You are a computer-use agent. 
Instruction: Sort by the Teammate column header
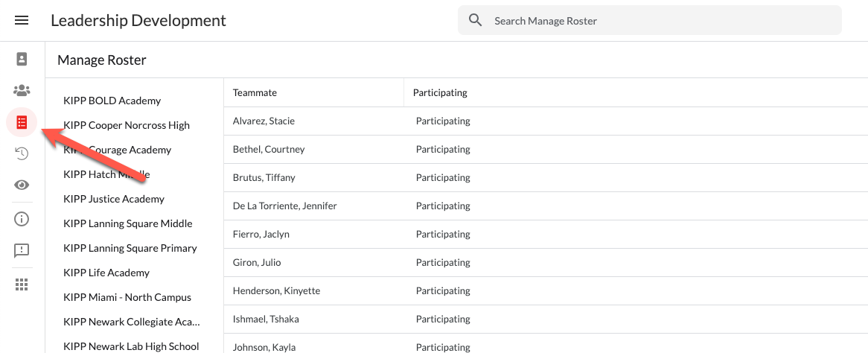[x=255, y=92]
